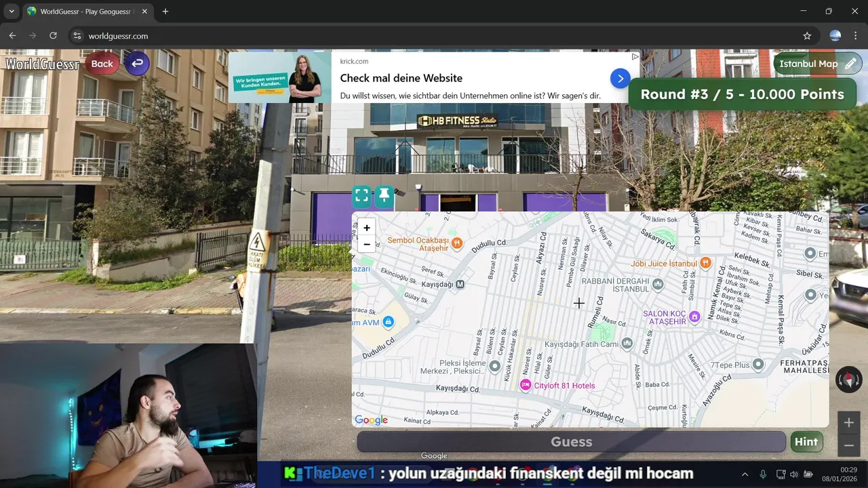
Task: Open the tab search dropdown
Action: click(x=11, y=12)
